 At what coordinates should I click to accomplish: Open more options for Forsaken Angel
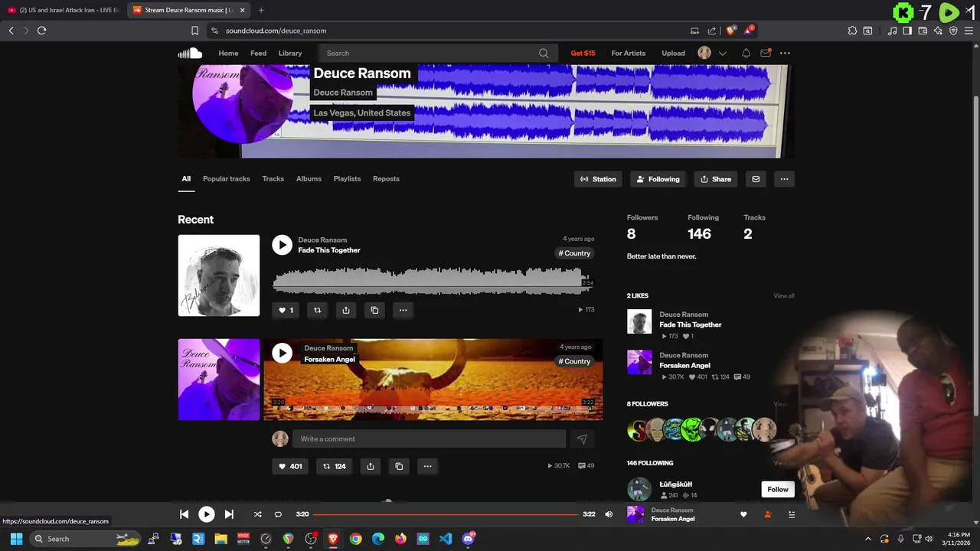(427, 466)
